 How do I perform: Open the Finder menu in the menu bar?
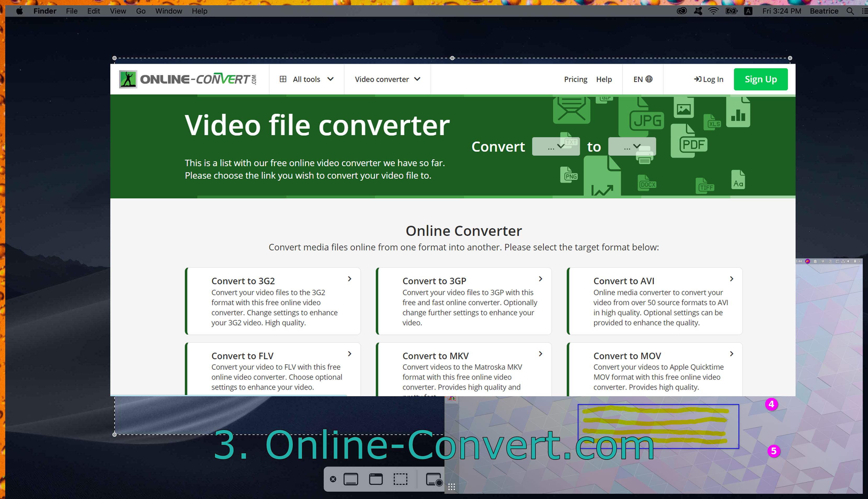coord(44,11)
